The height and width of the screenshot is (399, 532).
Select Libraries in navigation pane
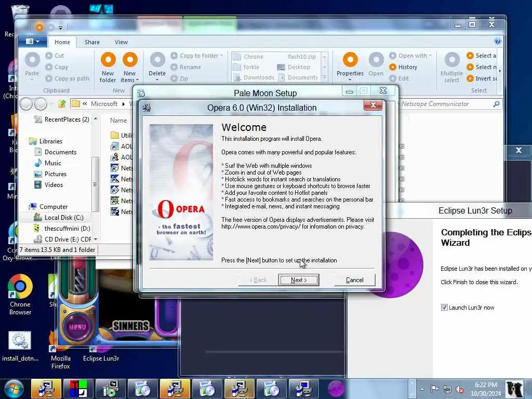[x=46, y=141]
